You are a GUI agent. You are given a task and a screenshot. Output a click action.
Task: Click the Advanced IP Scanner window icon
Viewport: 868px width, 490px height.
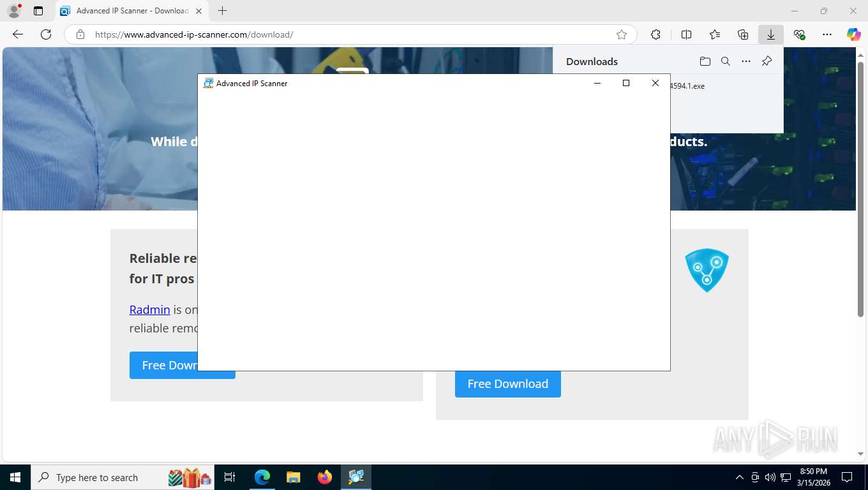tap(208, 83)
